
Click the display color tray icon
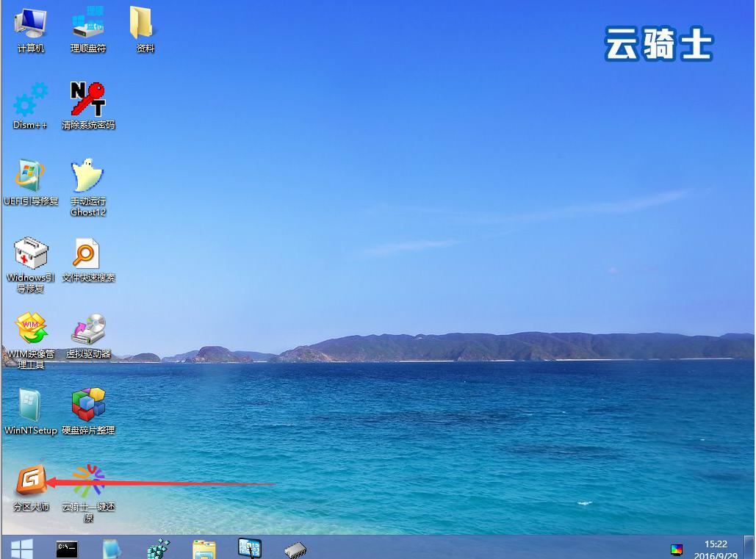[677, 550]
